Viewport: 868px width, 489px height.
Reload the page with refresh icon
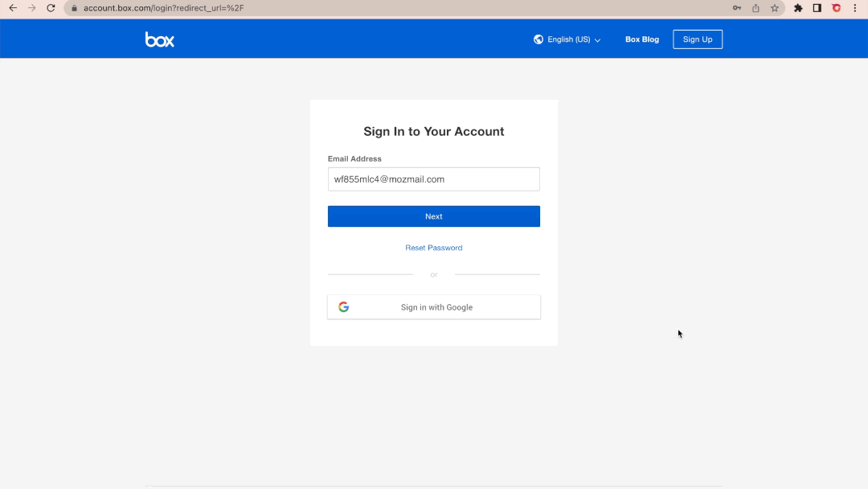click(51, 8)
